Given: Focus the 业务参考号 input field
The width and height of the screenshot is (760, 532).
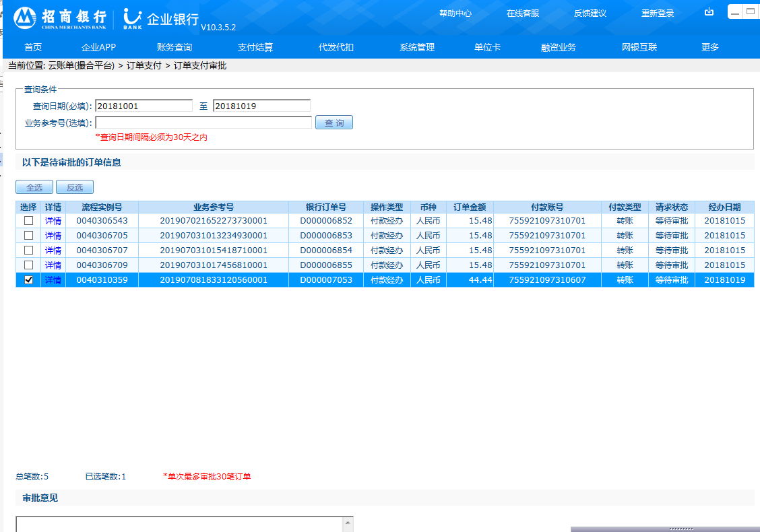Looking at the screenshot, I should [x=203, y=123].
